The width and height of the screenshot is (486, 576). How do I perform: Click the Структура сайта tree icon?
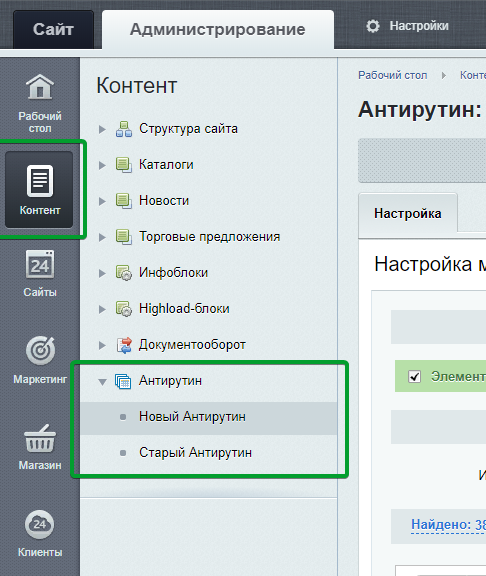pyautogui.click(x=124, y=129)
